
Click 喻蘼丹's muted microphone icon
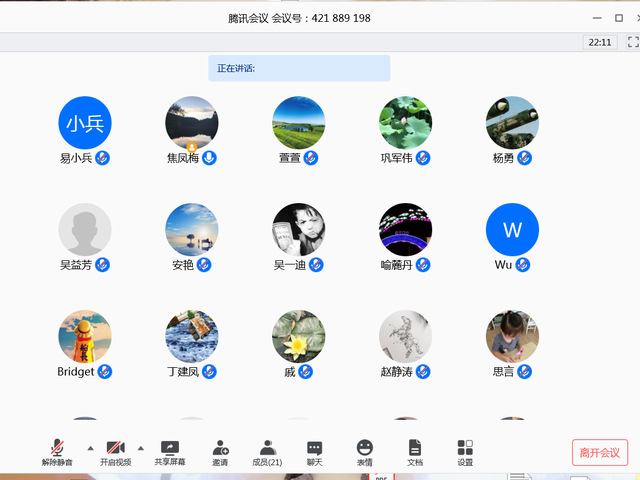423,265
